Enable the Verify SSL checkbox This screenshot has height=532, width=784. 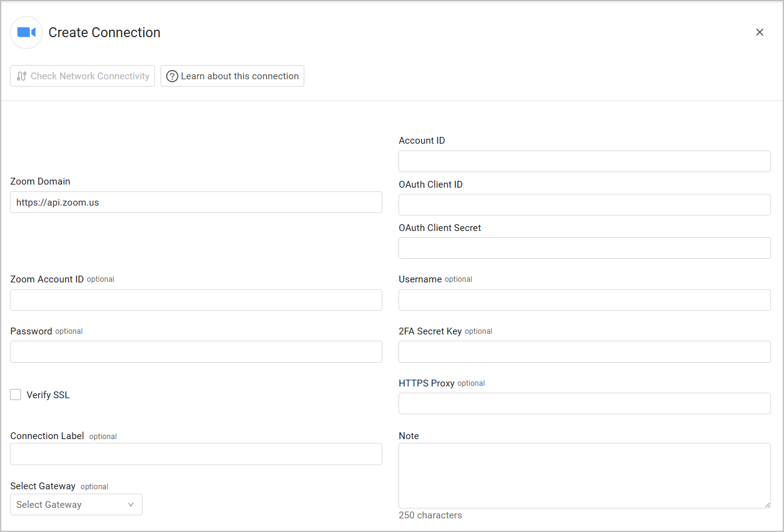click(x=15, y=395)
